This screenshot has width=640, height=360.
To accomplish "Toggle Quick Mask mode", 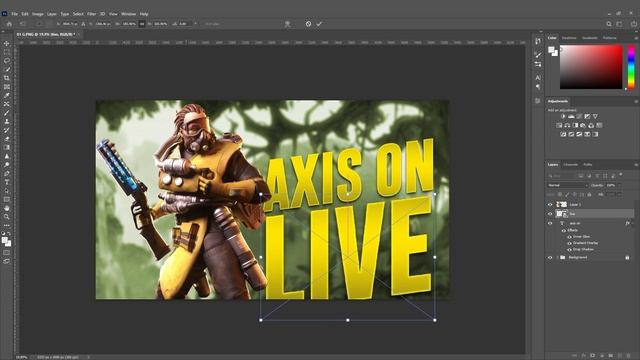I will click(x=7, y=253).
